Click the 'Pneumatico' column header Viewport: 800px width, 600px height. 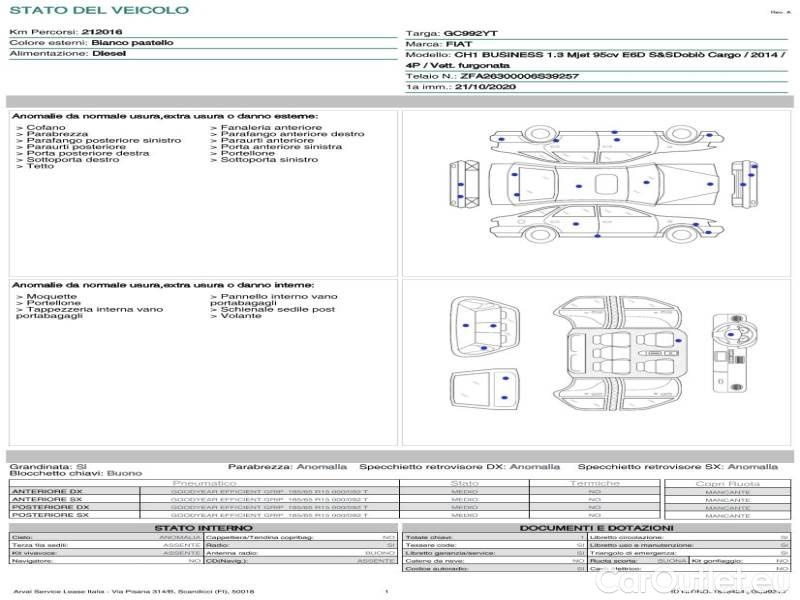pyautogui.click(x=204, y=483)
